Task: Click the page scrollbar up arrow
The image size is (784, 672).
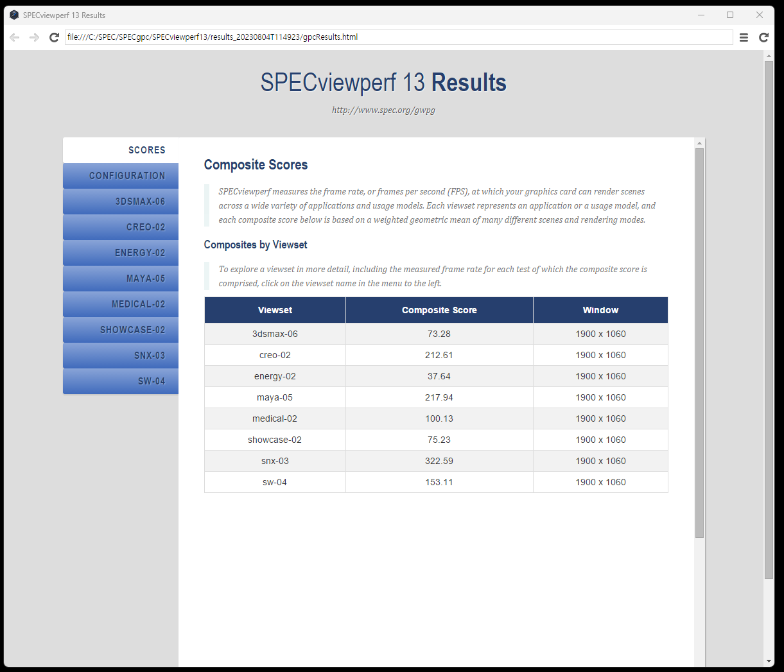Action: [769, 56]
